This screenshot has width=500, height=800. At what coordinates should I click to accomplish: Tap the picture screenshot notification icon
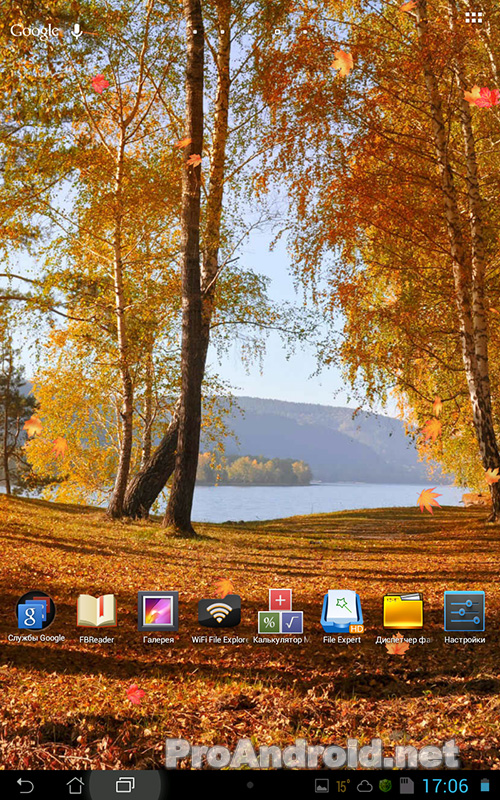pos(321,786)
